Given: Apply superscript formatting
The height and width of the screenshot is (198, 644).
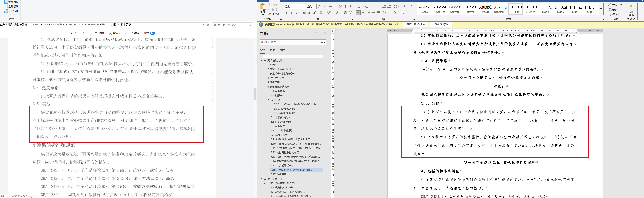Looking at the screenshot, I should point(315,13).
